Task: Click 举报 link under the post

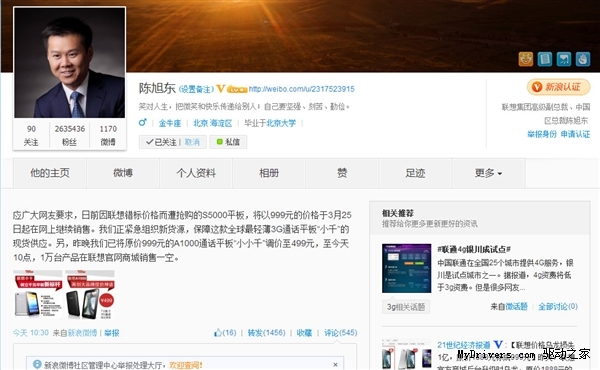Action: tap(112, 333)
